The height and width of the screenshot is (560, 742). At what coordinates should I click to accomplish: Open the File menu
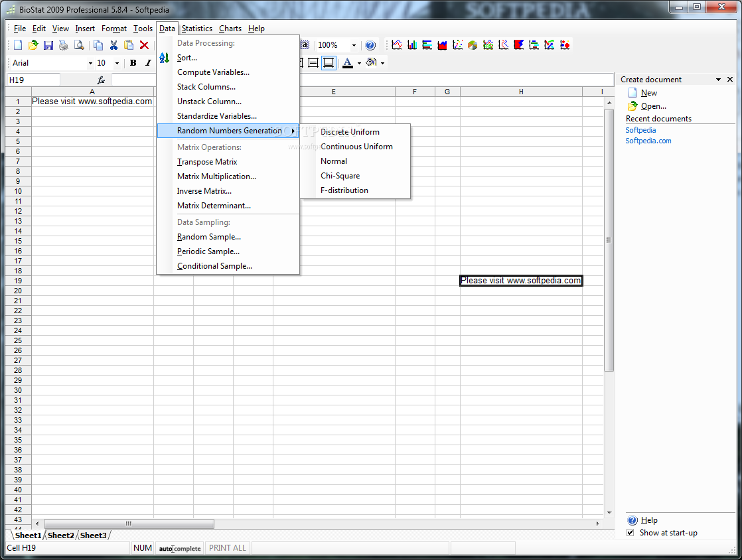[x=20, y=29]
